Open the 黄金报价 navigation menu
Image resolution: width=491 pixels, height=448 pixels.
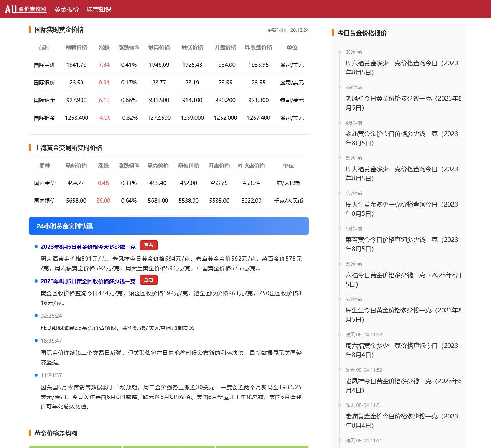[x=66, y=9]
